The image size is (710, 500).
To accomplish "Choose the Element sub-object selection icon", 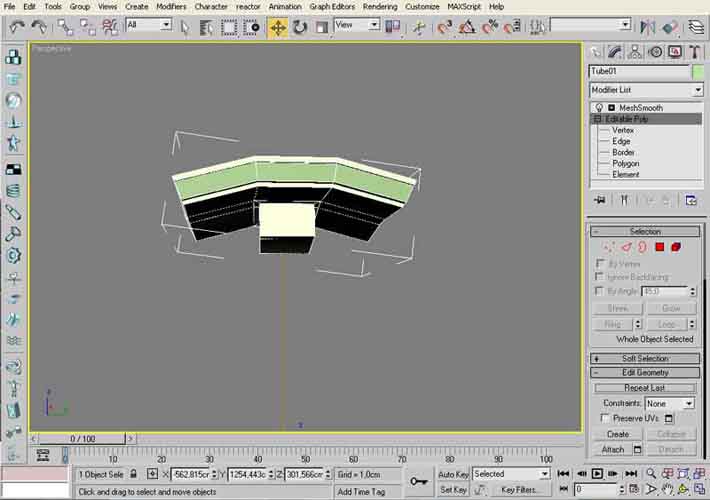I will pos(676,247).
